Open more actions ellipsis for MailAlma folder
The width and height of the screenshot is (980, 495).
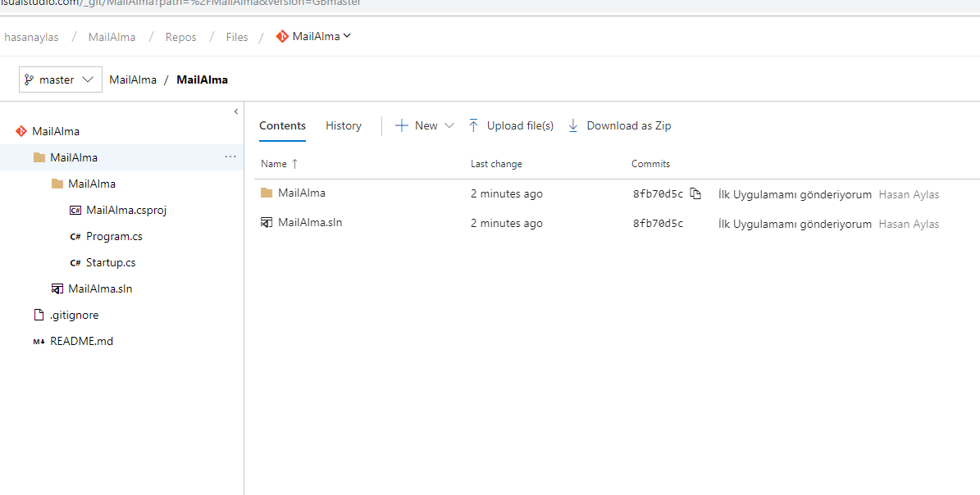pos(230,157)
